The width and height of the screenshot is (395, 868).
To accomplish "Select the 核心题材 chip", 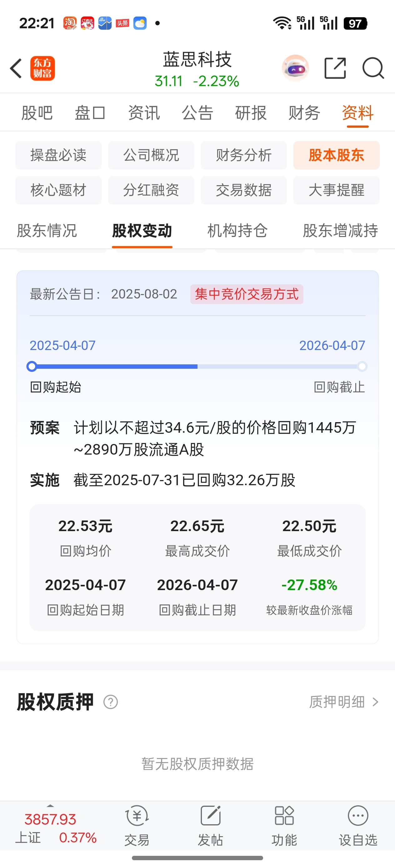I will pyautogui.click(x=58, y=190).
